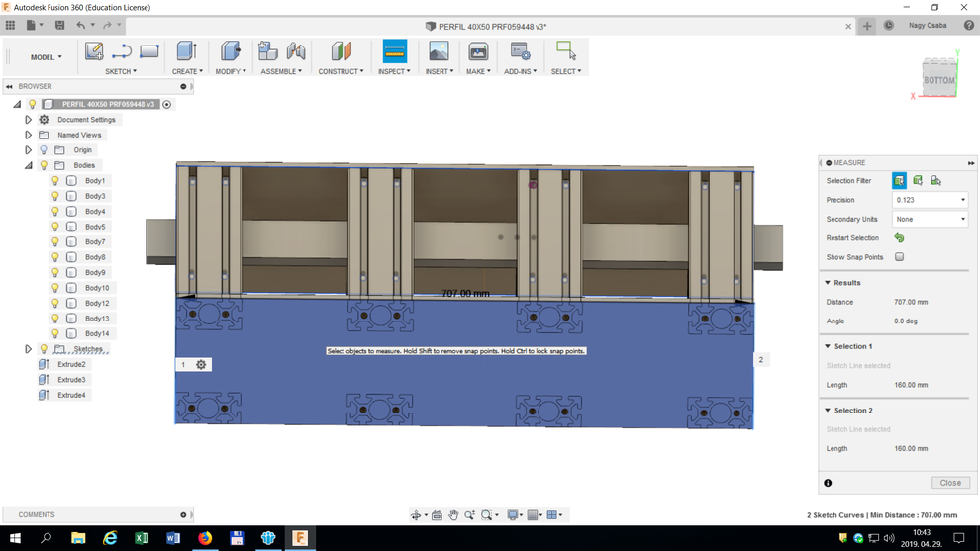Click the Save icon in the top toolbar
The height and width of the screenshot is (551, 980).
click(61, 25)
